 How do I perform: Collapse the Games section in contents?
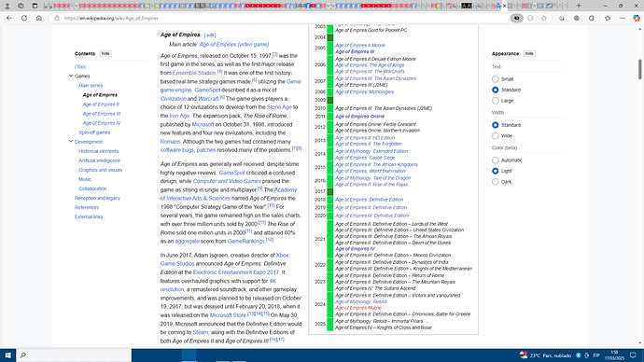(x=71, y=76)
